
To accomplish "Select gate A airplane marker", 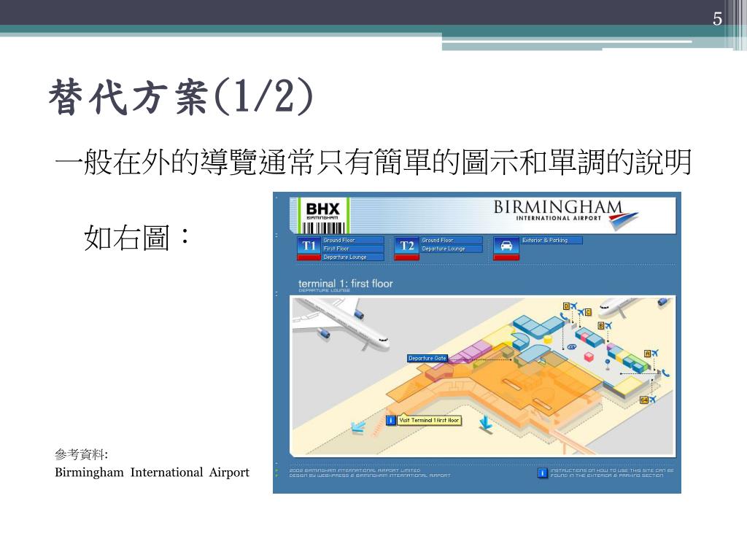I will (x=651, y=354).
